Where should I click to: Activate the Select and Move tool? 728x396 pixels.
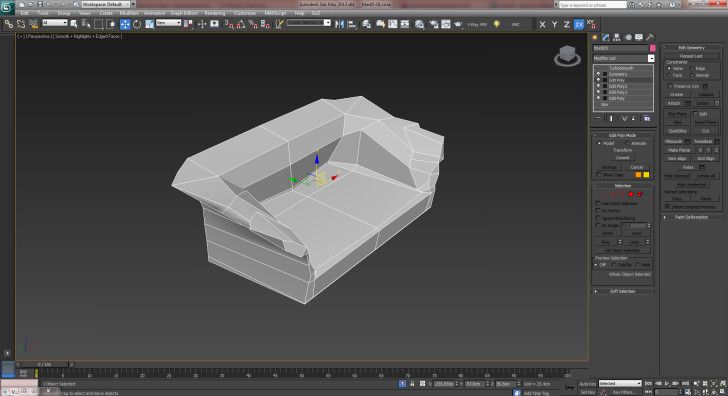[x=125, y=24]
